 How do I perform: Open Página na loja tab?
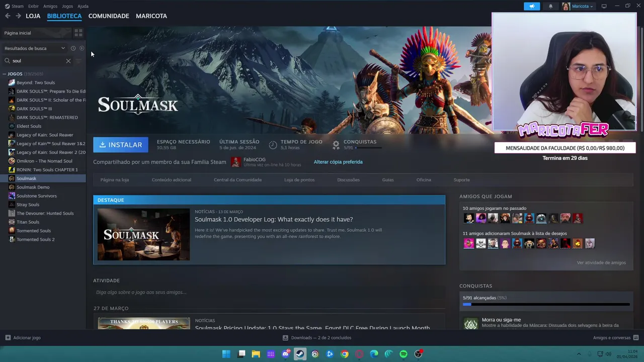point(115,180)
